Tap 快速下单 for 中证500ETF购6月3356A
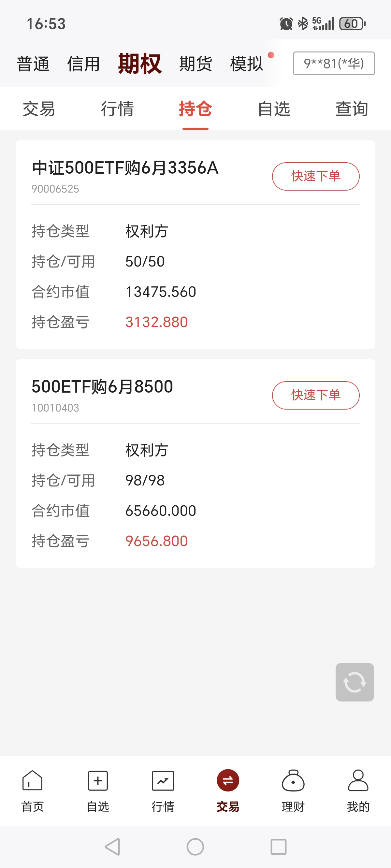This screenshot has width=391, height=868. coord(315,176)
